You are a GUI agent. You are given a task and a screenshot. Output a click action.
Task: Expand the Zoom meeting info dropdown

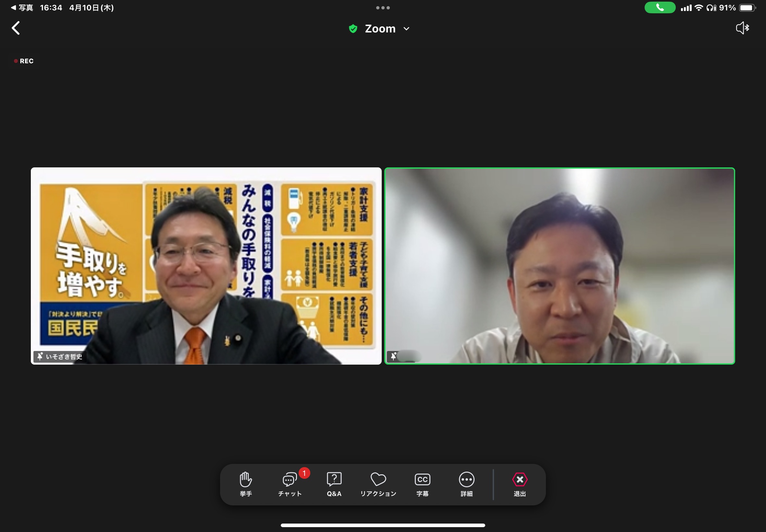point(406,29)
